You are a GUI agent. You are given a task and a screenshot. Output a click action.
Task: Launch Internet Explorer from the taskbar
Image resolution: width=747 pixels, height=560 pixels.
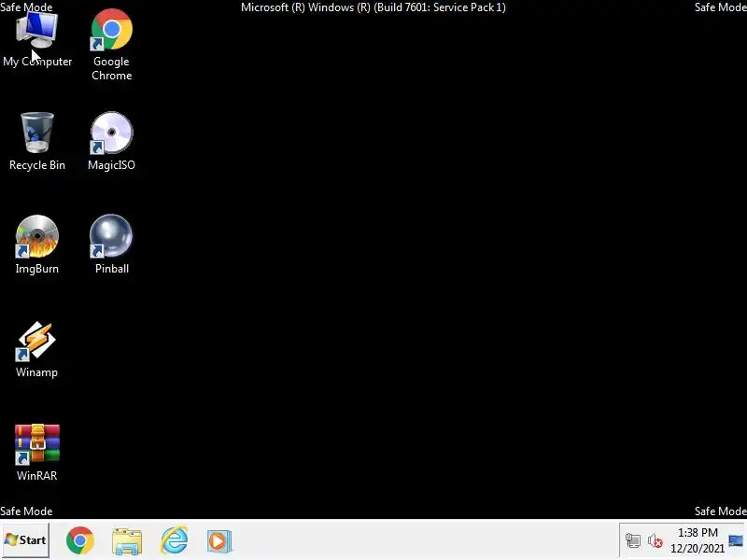174,540
